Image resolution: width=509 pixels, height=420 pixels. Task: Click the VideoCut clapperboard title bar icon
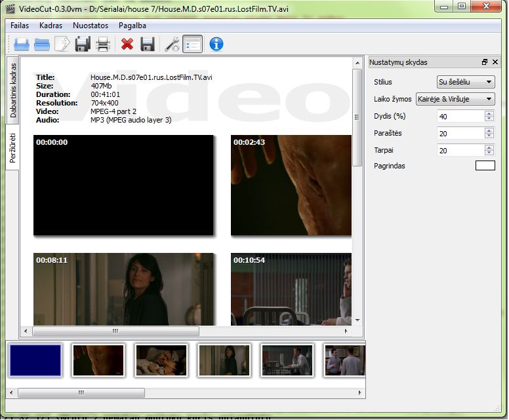pos(10,8)
